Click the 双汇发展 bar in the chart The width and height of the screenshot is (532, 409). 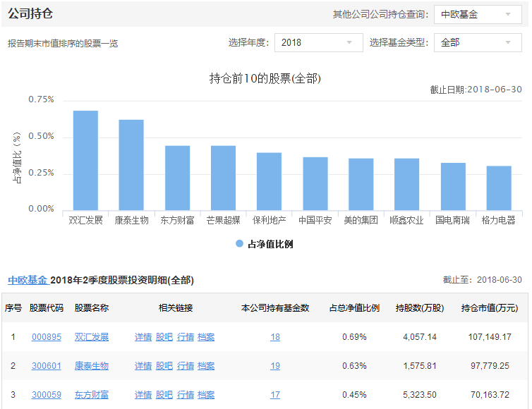(85, 160)
